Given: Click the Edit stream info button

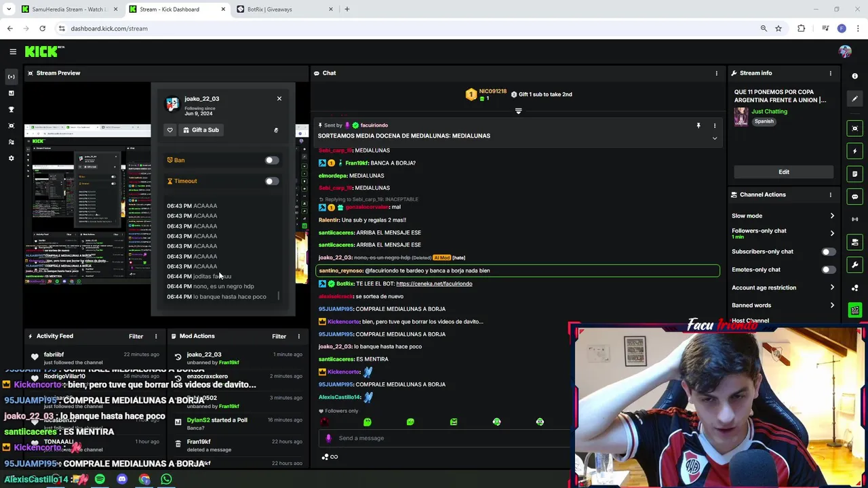Looking at the screenshot, I should (783, 172).
